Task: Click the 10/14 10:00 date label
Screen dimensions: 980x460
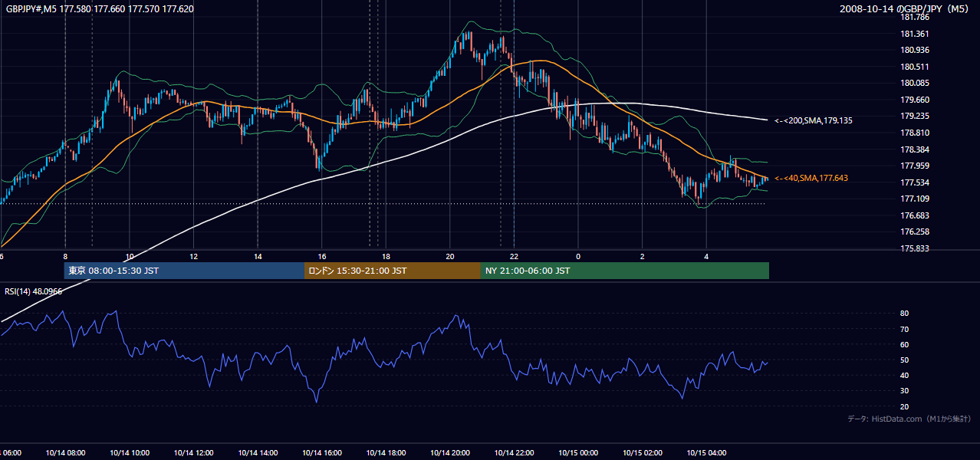Action: click(130, 453)
